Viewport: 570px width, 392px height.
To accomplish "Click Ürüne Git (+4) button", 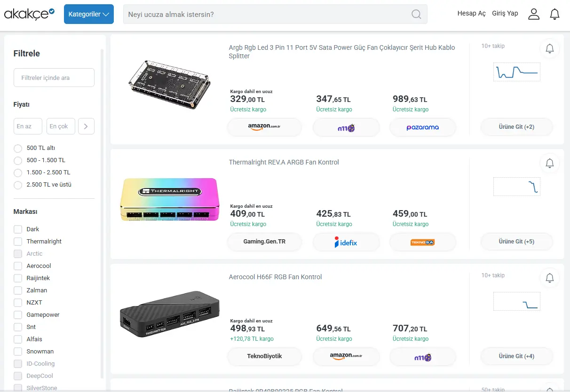I will (516, 356).
